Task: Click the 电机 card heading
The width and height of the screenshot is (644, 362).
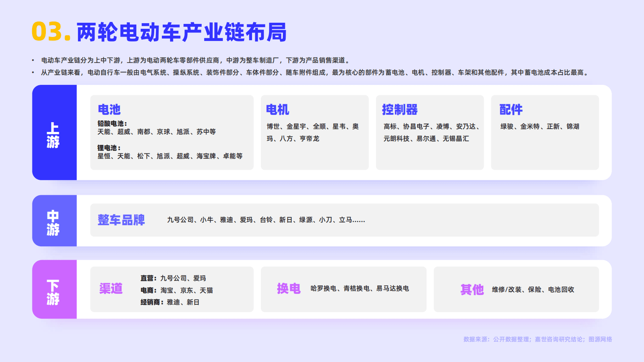Action: (278, 110)
